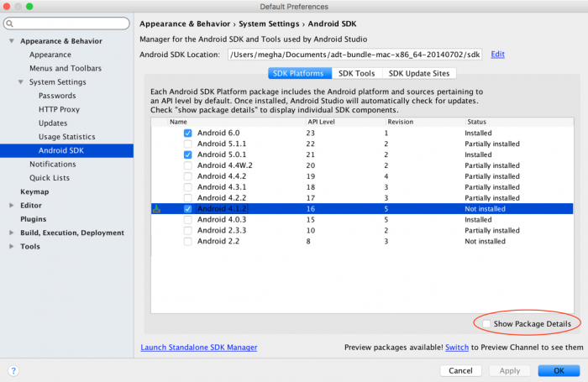This screenshot has height=382, width=588.
Task: Check the Android 4.4W.2 checkbox
Action: (x=188, y=165)
